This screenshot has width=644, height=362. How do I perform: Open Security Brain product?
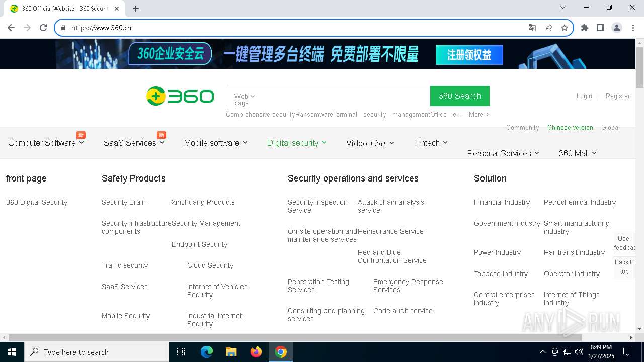tap(124, 202)
